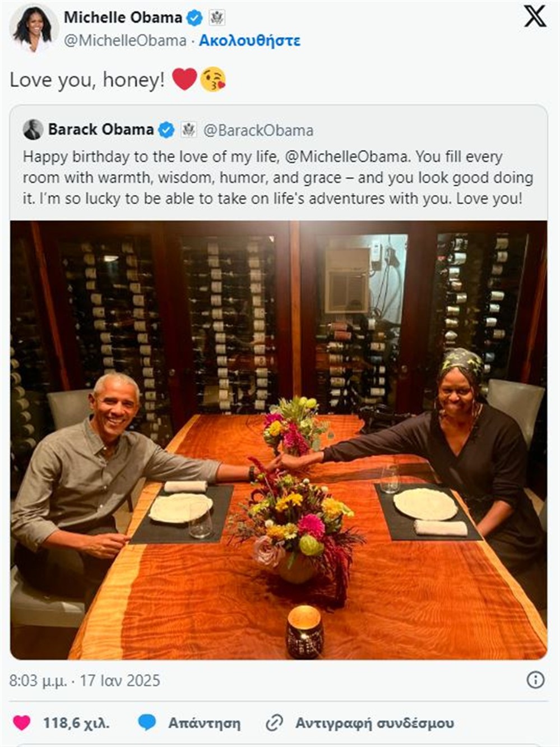Click government badge next to Michelle Obama's name

tap(217, 18)
